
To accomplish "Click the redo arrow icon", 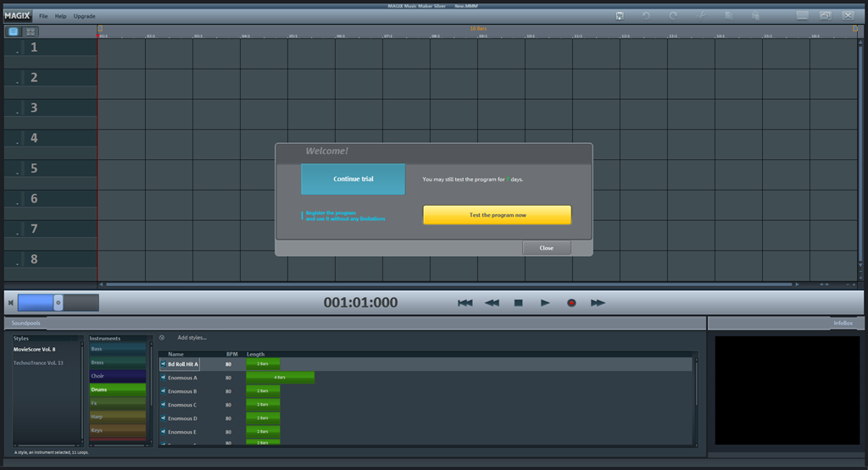I will tap(673, 16).
